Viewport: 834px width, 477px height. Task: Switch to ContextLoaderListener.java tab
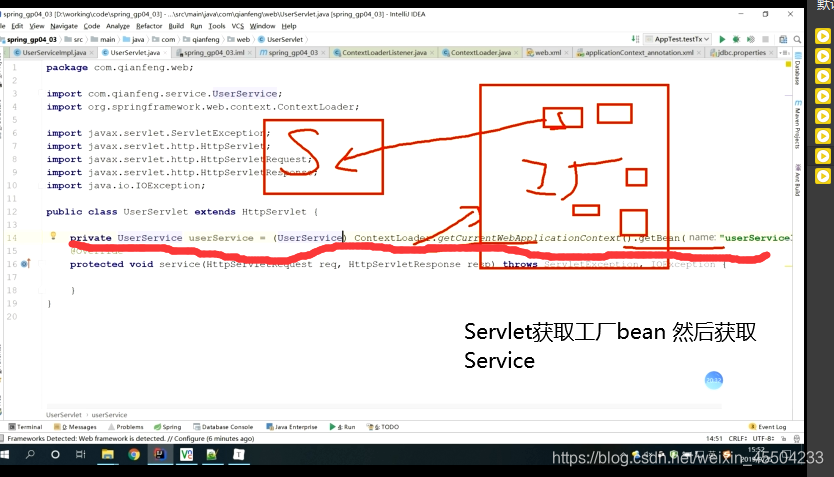(x=383, y=53)
